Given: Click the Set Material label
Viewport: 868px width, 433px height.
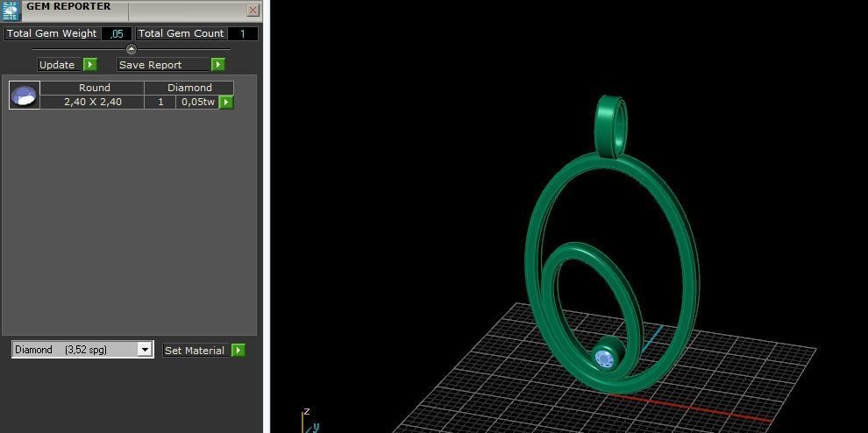Looking at the screenshot, I should [x=196, y=351].
